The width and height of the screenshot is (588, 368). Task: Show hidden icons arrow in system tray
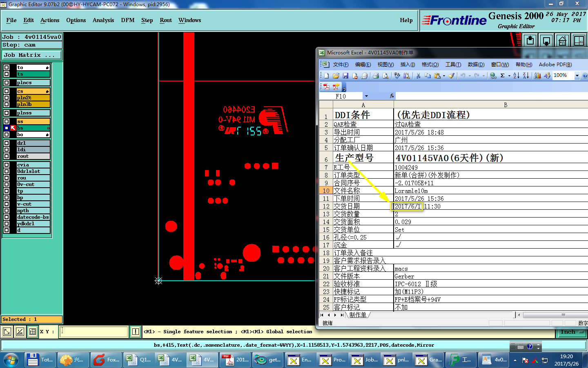coord(515,360)
